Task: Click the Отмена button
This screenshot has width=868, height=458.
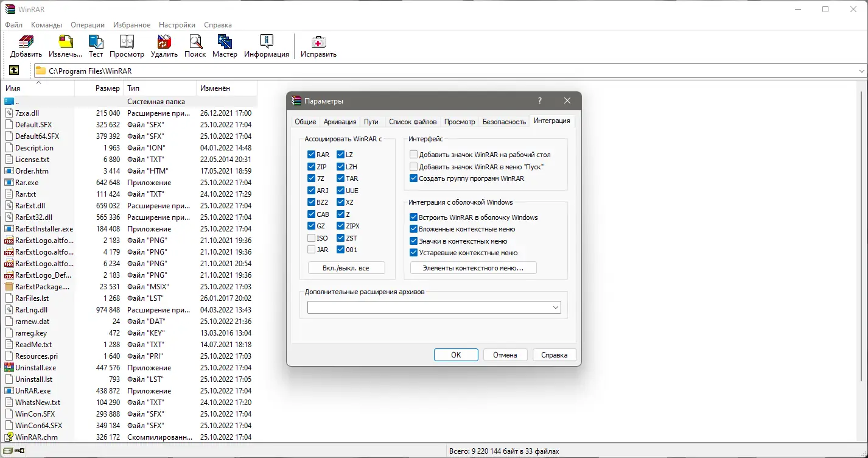Action: coord(505,355)
